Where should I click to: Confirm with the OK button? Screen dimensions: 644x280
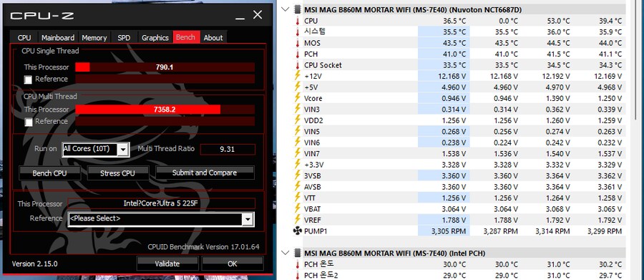coord(232,264)
